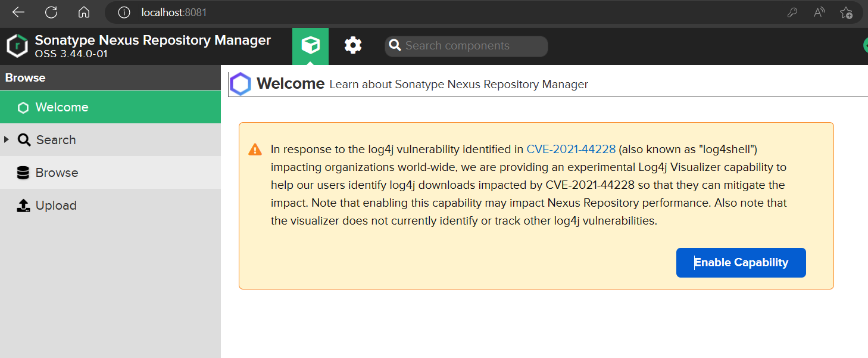Reload the page with the refresh icon

pos(51,12)
